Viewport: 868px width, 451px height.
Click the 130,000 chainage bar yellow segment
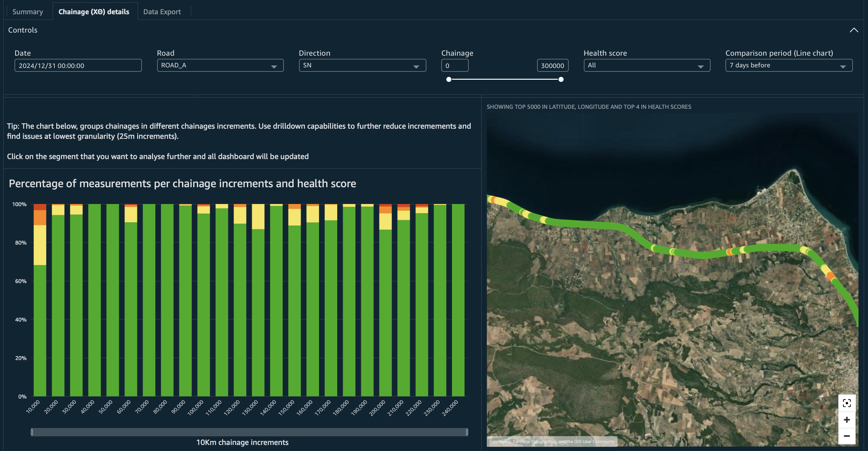point(258,217)
